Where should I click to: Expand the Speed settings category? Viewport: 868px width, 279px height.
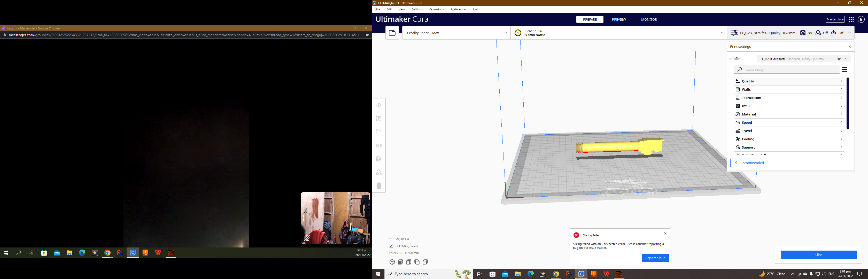788,123
